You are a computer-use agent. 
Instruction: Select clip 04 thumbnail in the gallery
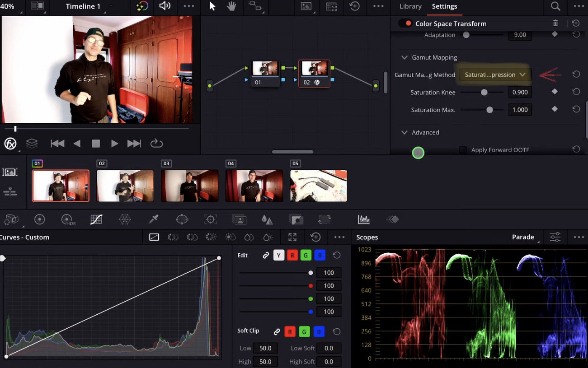tap(254, 186)
